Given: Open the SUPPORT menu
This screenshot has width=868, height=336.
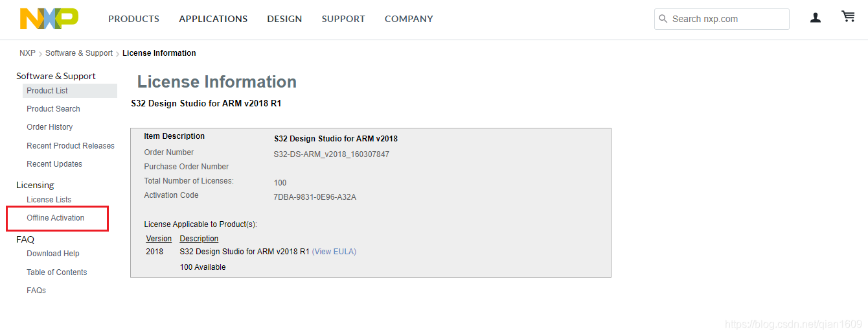Looking at the screenshot, I should click(x=343, y=19).
